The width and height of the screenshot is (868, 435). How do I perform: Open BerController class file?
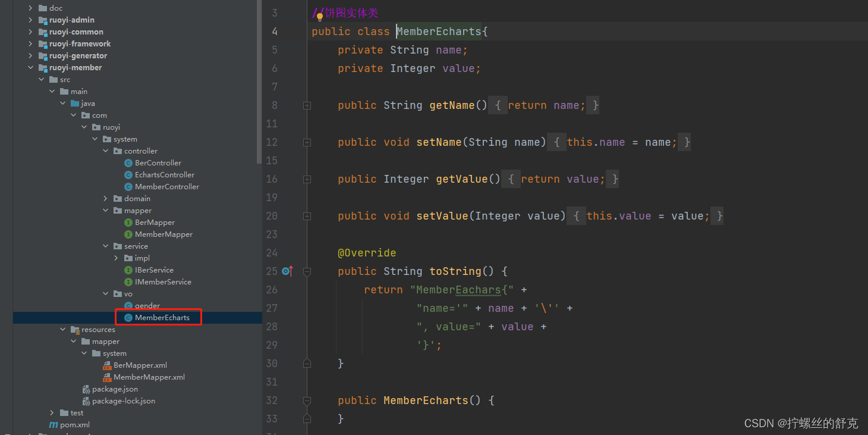158,163
